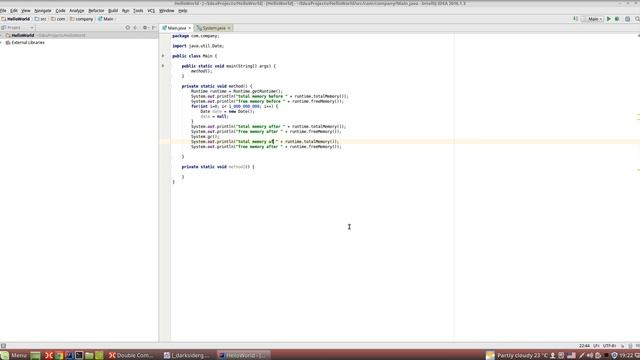The width and height of the screenshot is (640, 360).
Task: Open Double Commander from the taskbar
Action: point(131,356)
